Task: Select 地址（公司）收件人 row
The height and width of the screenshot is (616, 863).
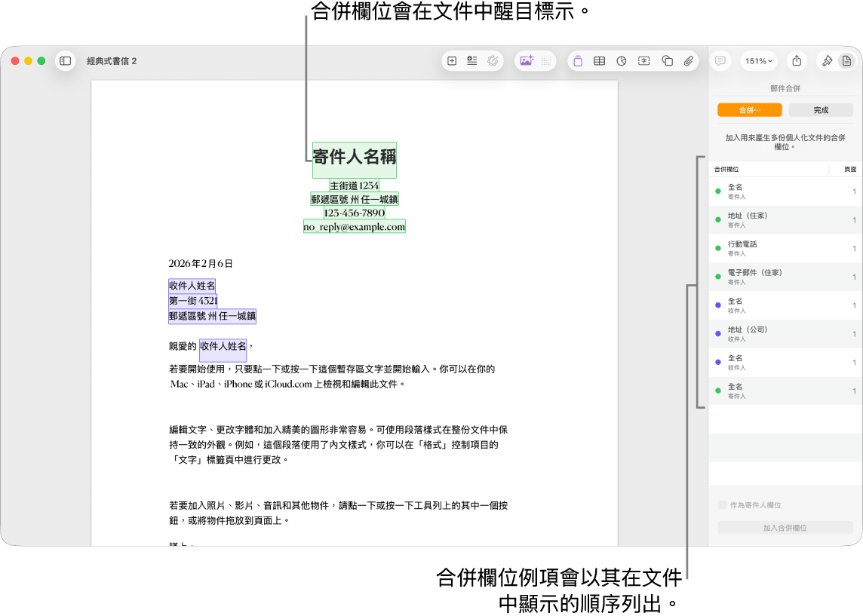Action: click(x=785, y=334)
